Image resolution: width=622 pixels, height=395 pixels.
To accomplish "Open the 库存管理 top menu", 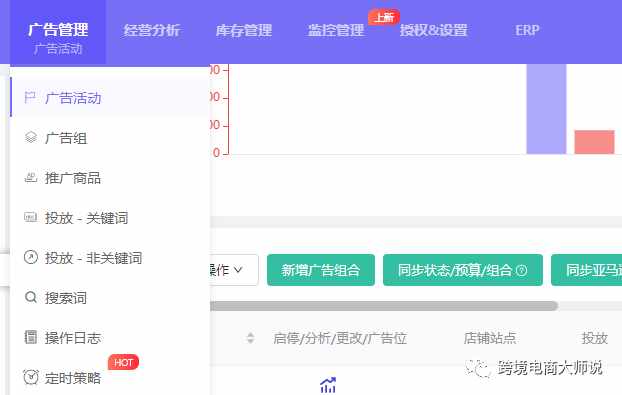I will click(244, 31).
